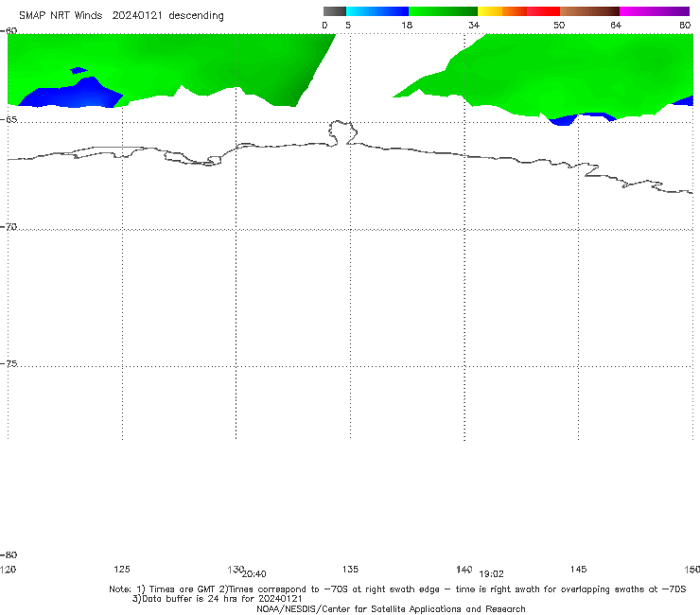Click the '135' longitude label

(x=350, y=569)
